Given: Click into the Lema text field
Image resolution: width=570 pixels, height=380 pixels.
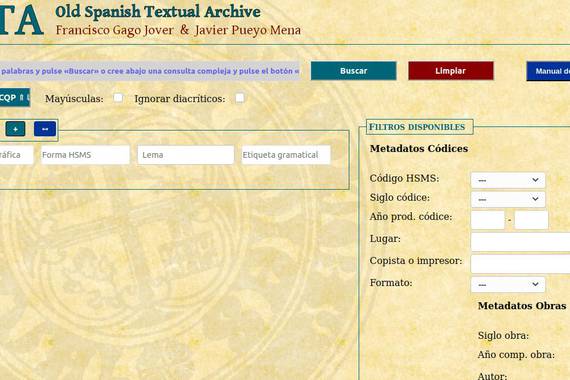Looking at the screenshot, I should [x=186, y=155].
